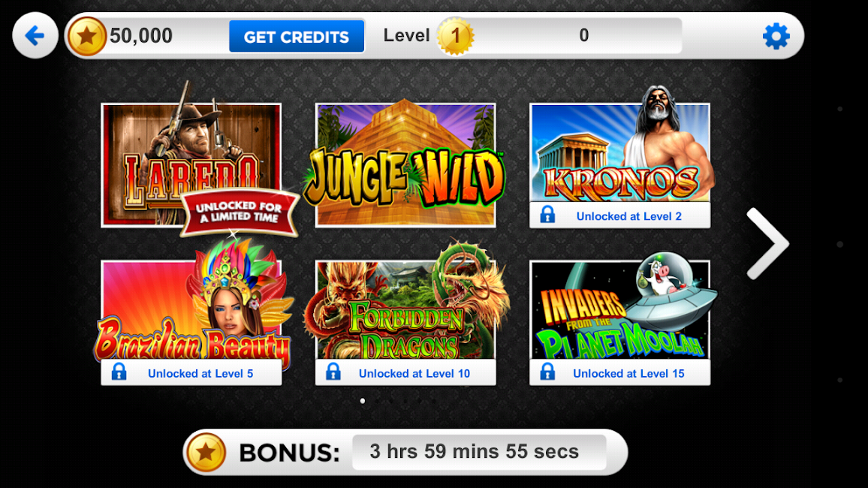Open the Laredo slot game
This screenshot has width=868, height=488.
pos(191,165)
